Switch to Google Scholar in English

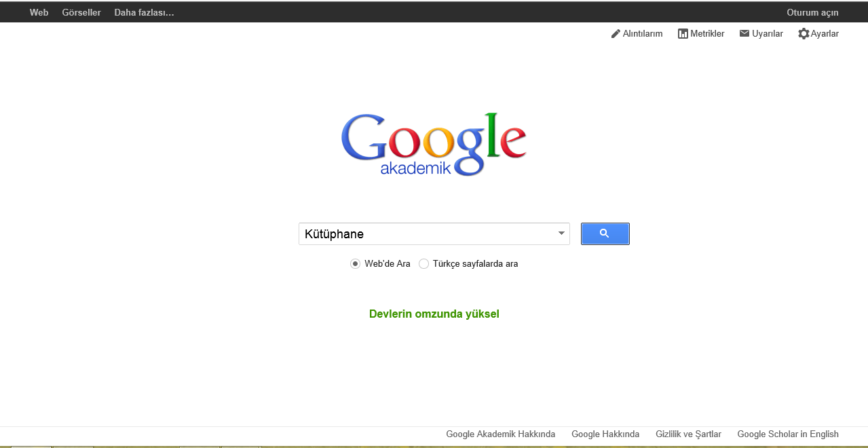[x=788, y=434]
